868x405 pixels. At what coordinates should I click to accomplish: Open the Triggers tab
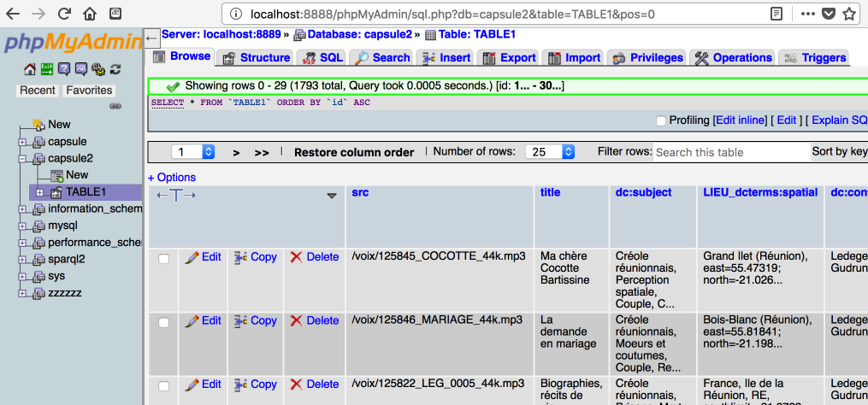point(815,57)
